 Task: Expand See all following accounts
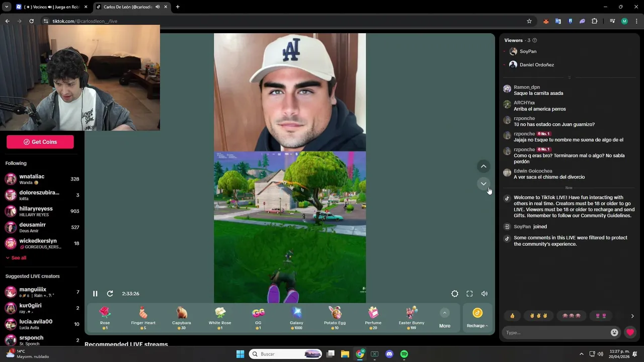point(16,258)
